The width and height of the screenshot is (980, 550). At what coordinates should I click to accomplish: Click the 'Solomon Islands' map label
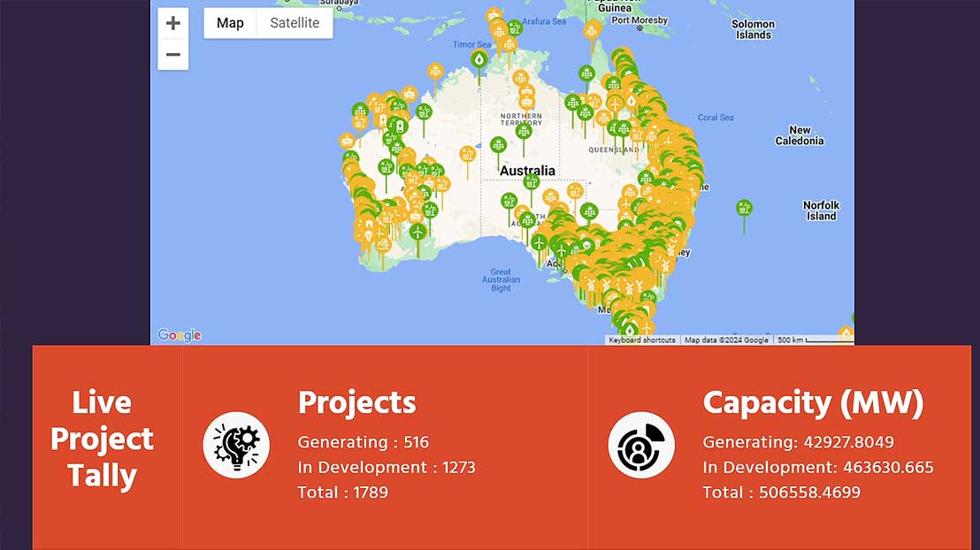click(753, 29)
